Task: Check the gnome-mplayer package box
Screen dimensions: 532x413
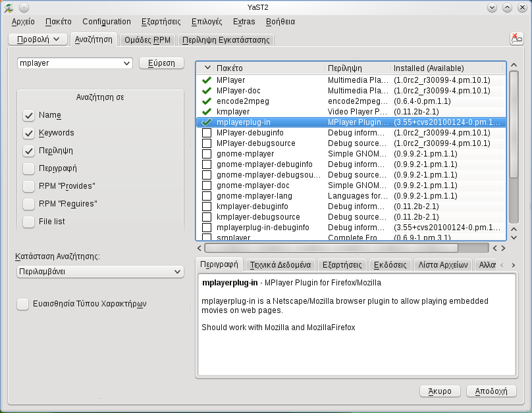Action: click(207, 154)
